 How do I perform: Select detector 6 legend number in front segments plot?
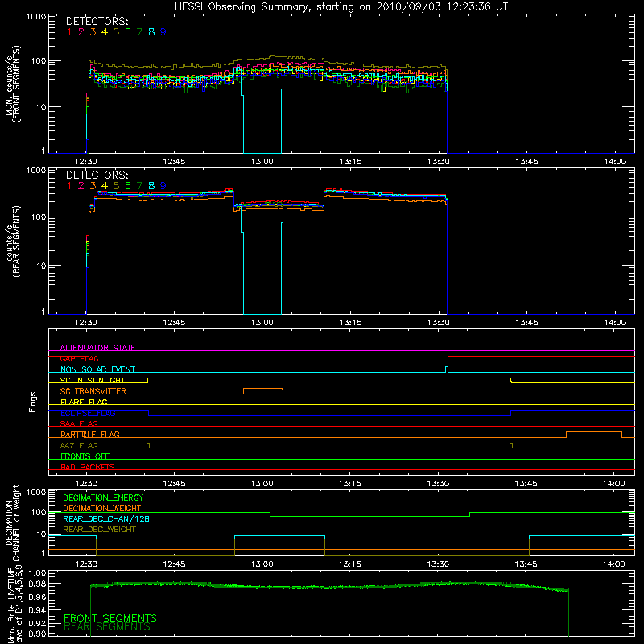coord(128,32)
